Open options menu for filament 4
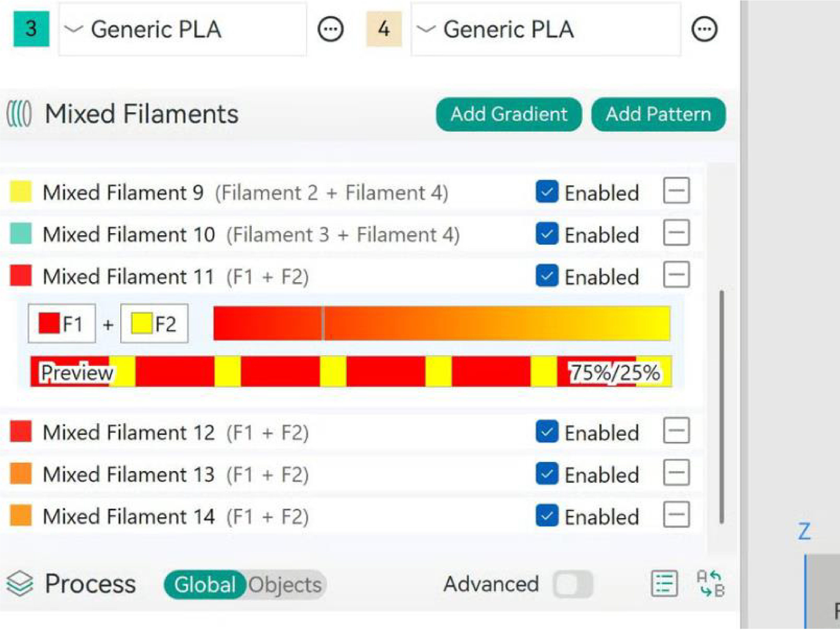 click(704, 29)
